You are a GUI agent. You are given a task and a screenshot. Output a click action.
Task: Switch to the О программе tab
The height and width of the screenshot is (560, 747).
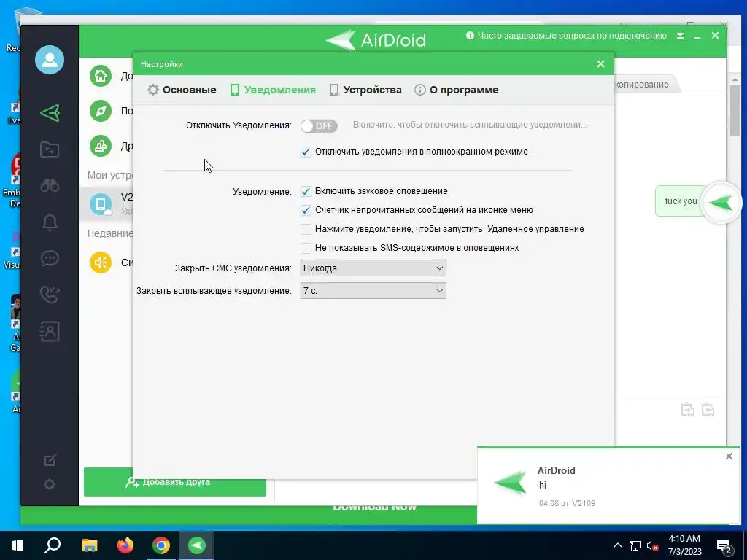(457, 90)
